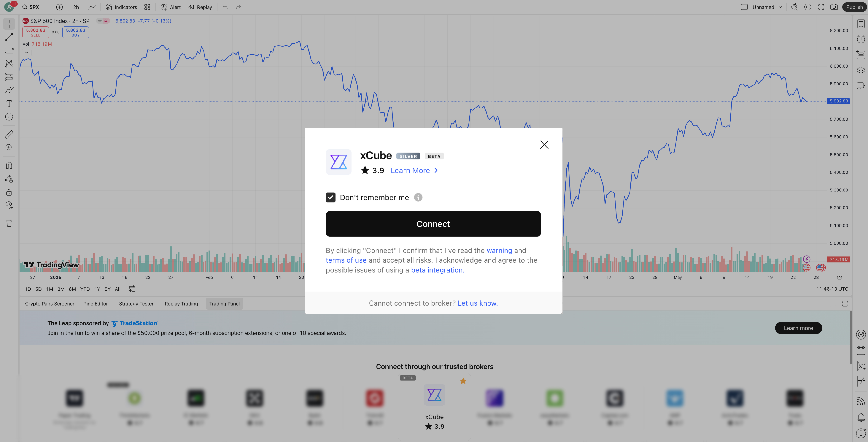Open the Strategy Tester tab

point(136,304)
